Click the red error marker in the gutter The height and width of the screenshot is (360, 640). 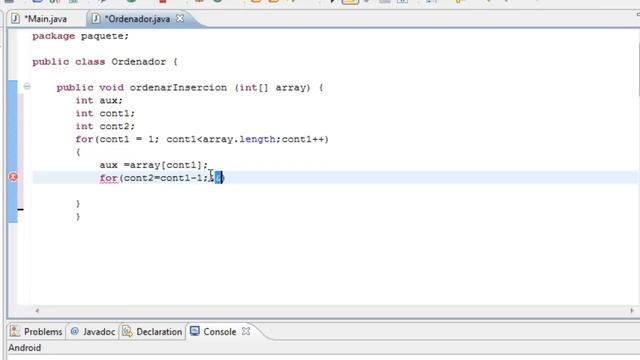[x=13, y=177]
